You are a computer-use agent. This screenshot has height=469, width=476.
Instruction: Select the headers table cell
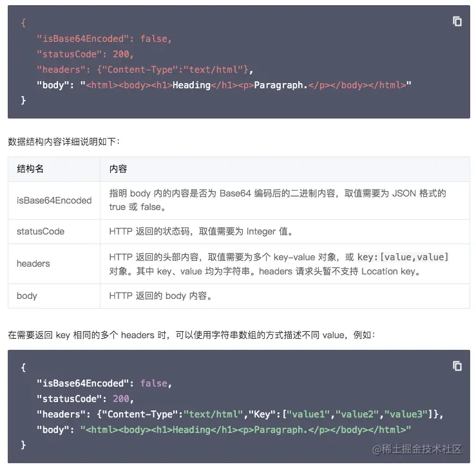(54, 263)
